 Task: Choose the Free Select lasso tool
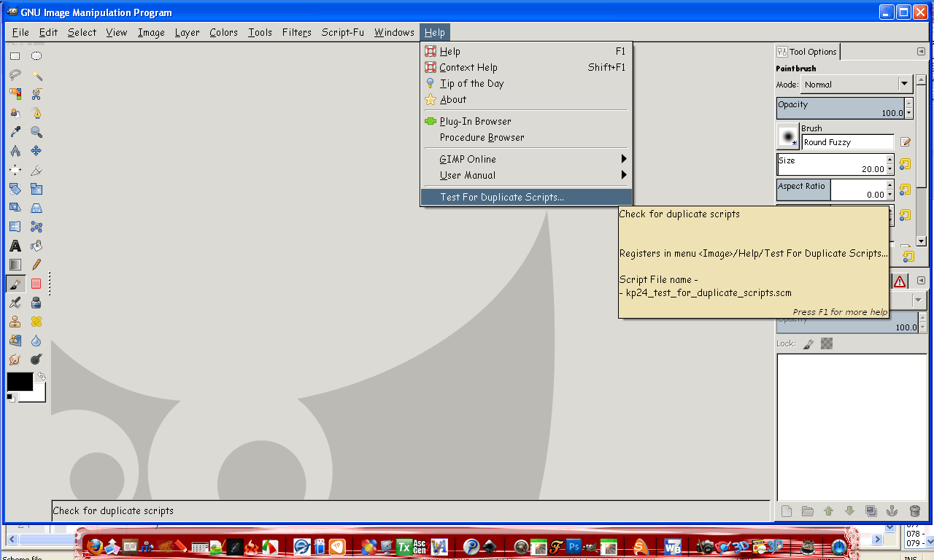pyautogui.click(x=15, y=75)
